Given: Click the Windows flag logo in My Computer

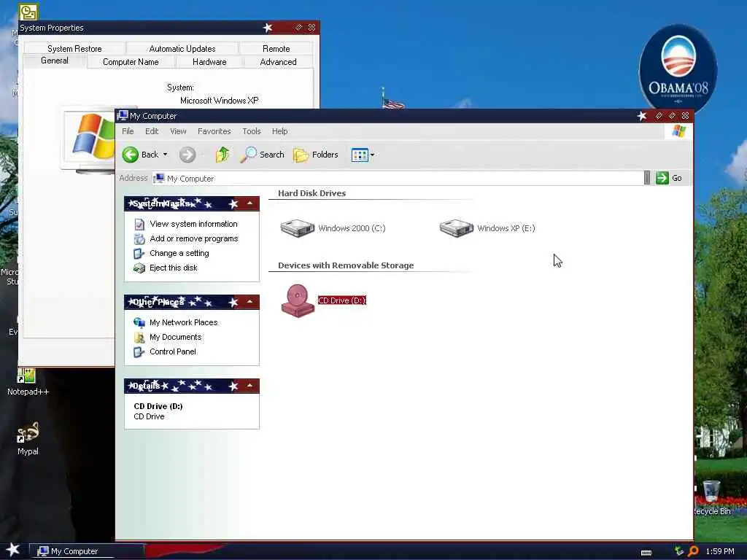Looking at the screenshot, I should pyautogui.click(x=679, y=131).
